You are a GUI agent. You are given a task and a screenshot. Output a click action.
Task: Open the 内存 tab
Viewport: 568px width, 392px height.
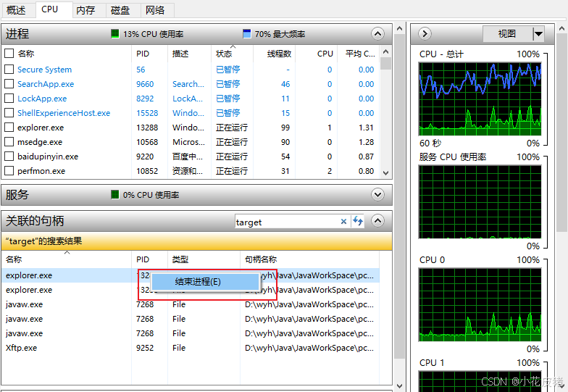pos(85,10)
